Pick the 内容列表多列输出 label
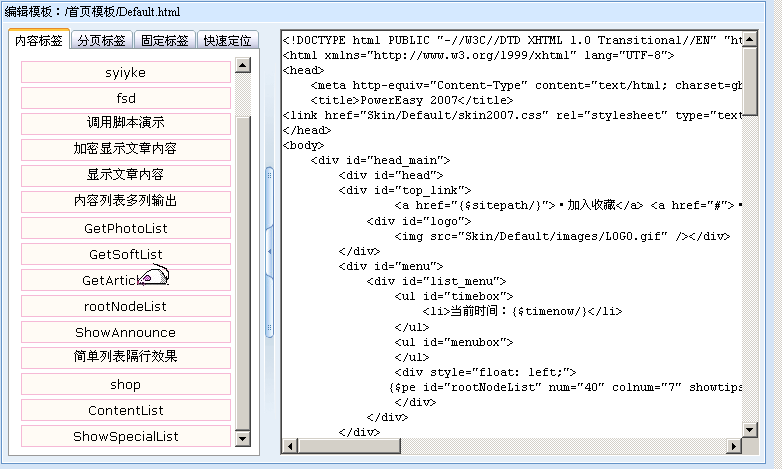782x469 pixels. (x=125, y=201)
